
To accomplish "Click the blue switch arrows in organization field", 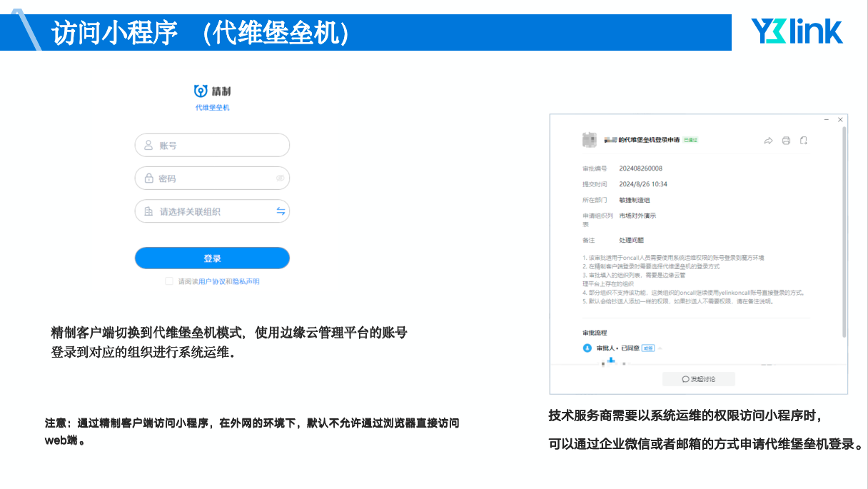I will (281, 211).
